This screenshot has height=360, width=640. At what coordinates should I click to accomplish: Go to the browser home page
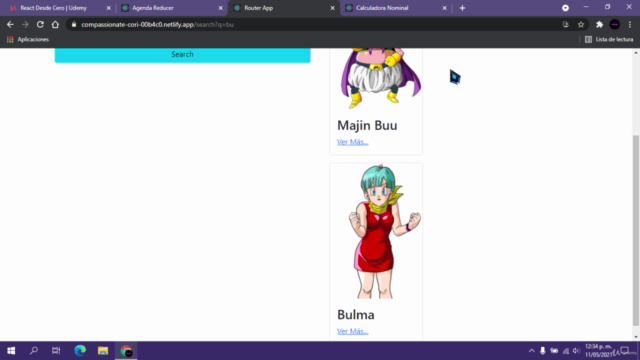point(55,24)
